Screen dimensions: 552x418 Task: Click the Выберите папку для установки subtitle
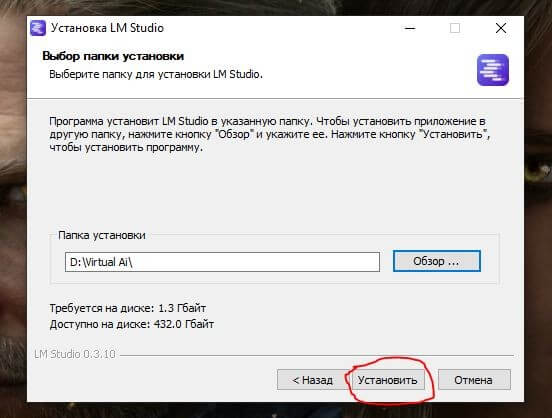click(x=156, y=75)
